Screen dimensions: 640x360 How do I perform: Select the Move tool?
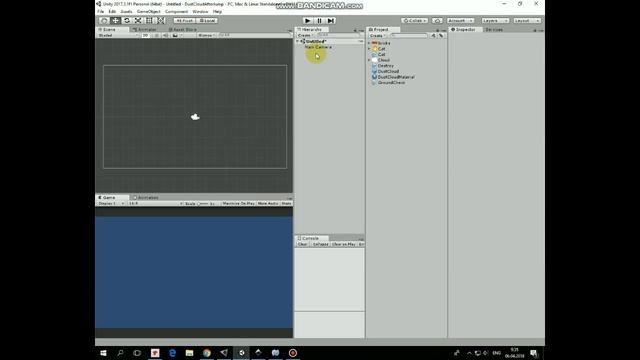[x=116, y=20]
